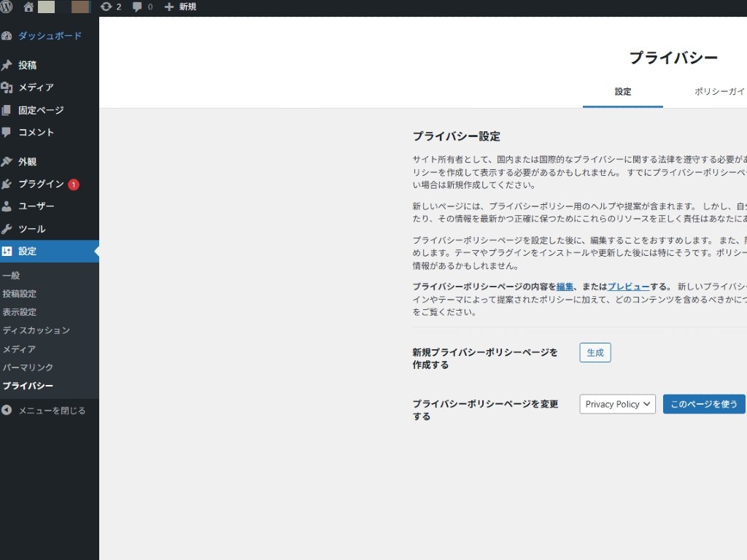Click メニューを閉じる to collapse sidebar

coord(52,411)
